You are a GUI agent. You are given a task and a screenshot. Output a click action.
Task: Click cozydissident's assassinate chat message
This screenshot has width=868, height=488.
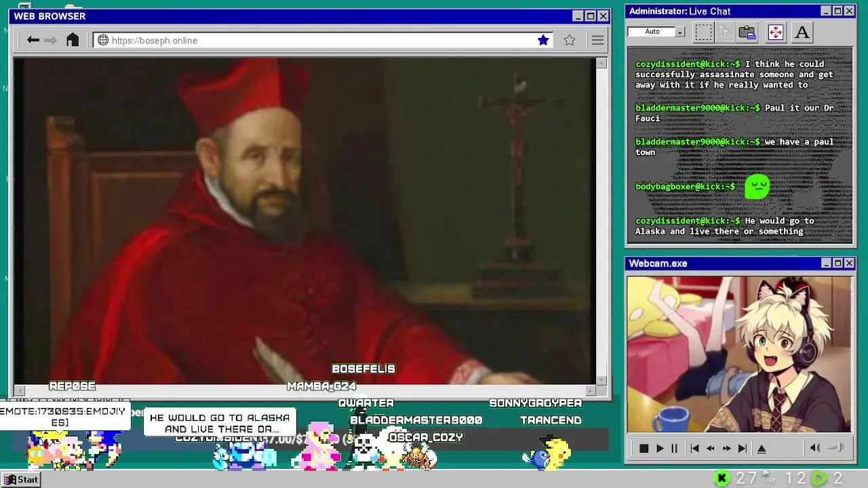[734, 74]
